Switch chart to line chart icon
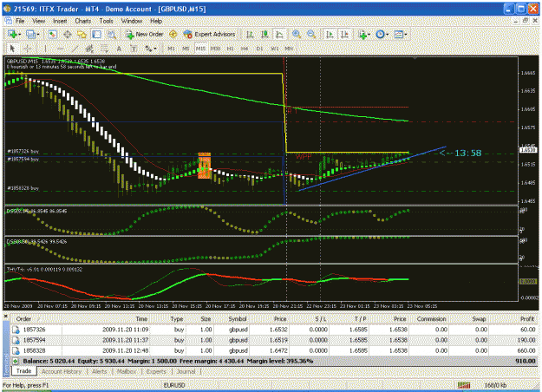Screen dimensions: 542x392 (279, 34)
